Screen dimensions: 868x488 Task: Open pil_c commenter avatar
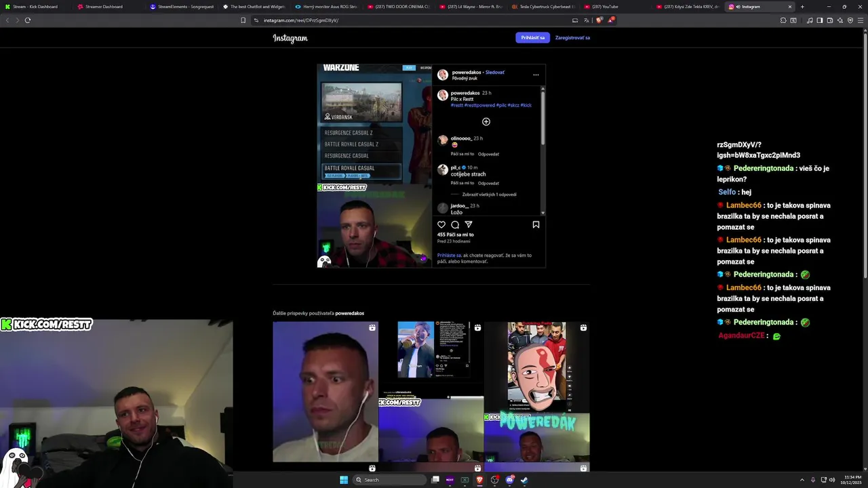443,169
